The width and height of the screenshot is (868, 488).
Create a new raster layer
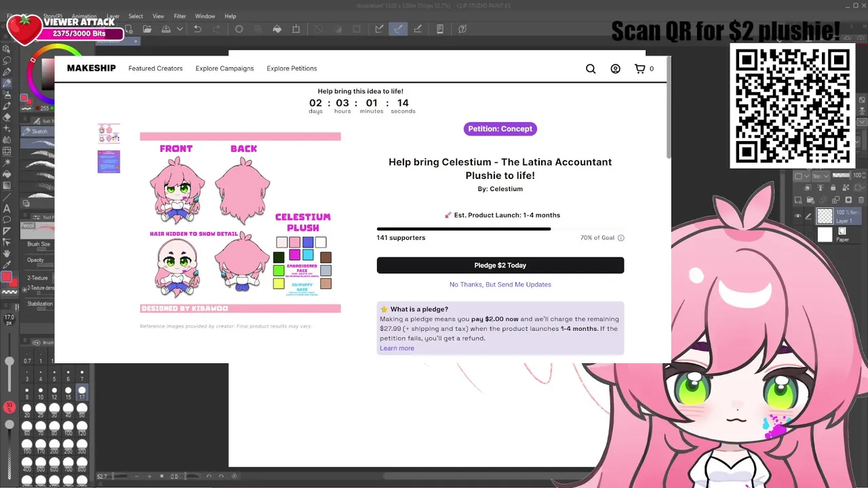[798, 200]
